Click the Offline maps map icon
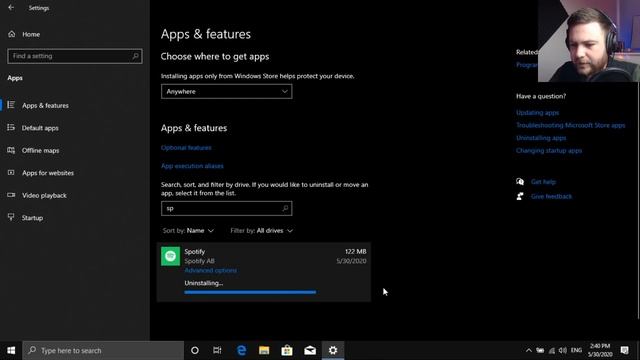 11,150
